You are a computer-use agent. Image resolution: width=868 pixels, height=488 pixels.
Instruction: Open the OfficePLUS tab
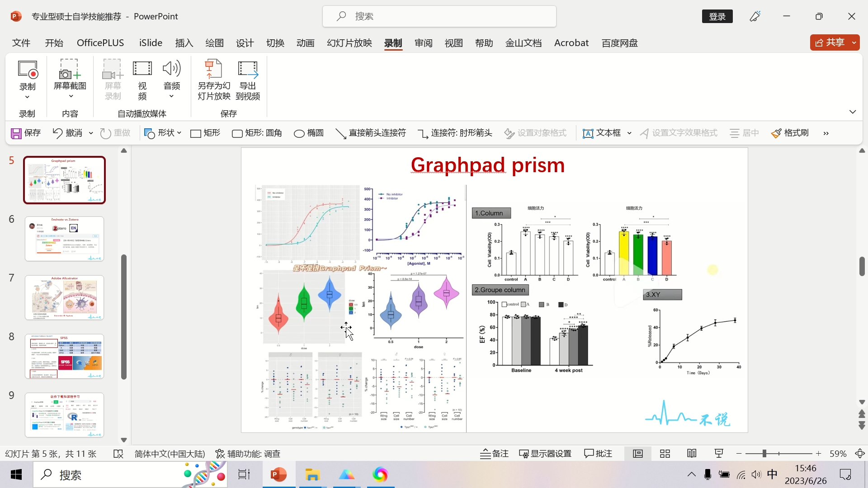100,43
